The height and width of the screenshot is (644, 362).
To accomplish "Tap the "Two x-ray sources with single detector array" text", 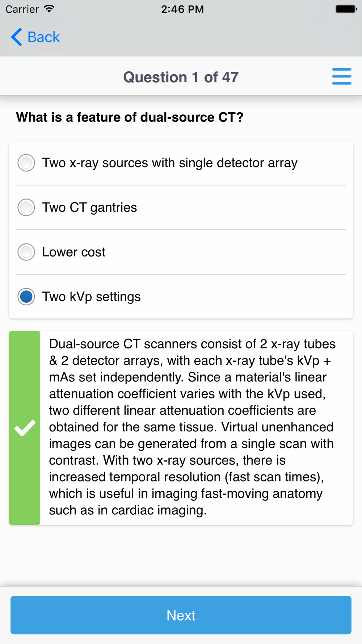I will coord(169,163).
